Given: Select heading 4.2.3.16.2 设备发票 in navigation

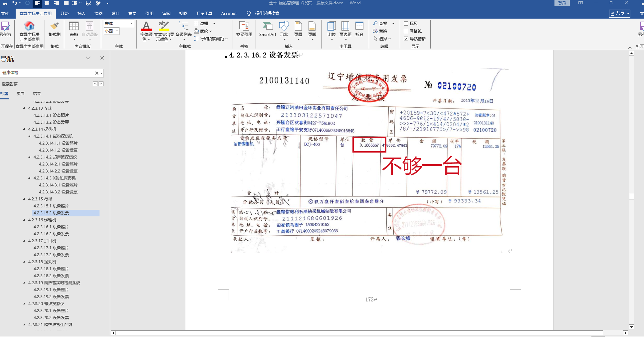Looking at the screenshot, I should pyautogui.click(x=51, y=234).
